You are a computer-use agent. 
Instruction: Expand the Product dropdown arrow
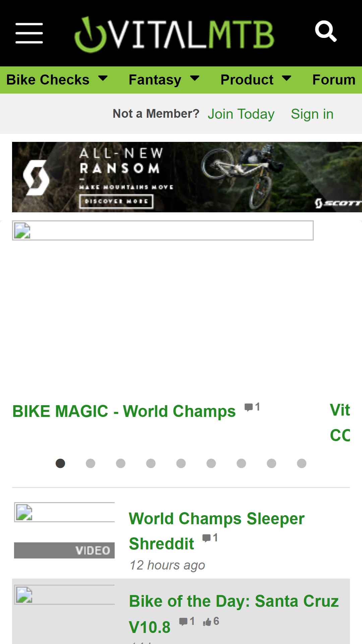pyautogui.click(x=287, y=78)
